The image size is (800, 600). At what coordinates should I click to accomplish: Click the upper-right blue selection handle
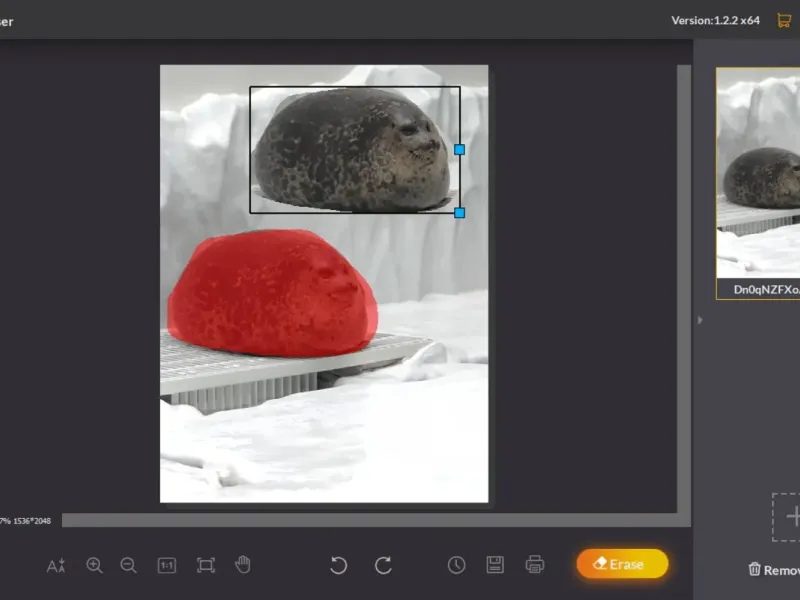[x=460, y=149]
